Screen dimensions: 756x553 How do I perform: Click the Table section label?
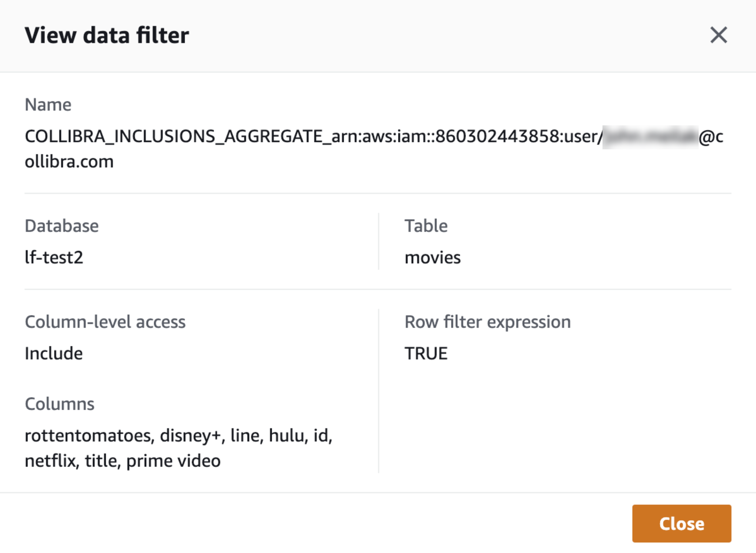click(x=426, y=225)
